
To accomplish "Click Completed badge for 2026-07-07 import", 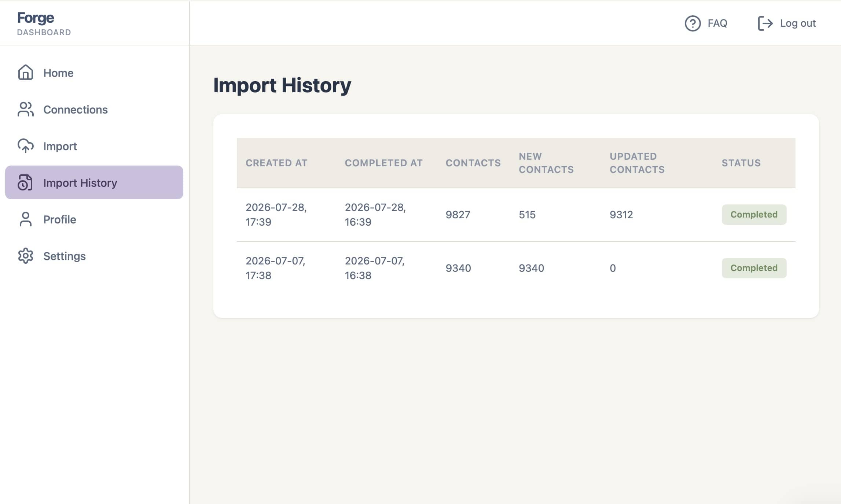I will point(754,268).
